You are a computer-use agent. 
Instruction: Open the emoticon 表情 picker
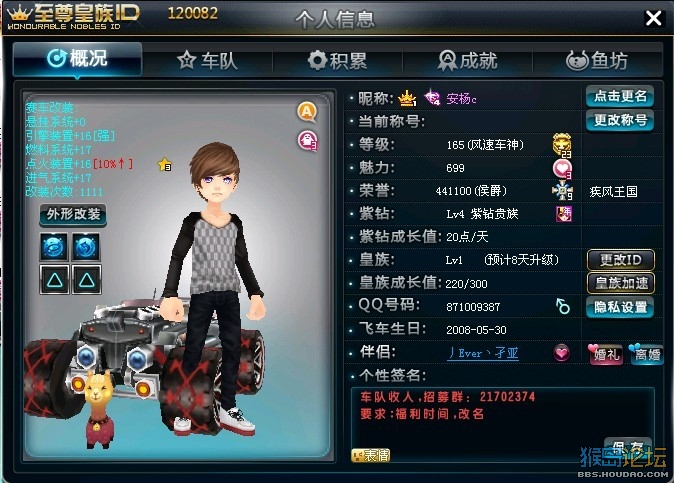point(371,455)
